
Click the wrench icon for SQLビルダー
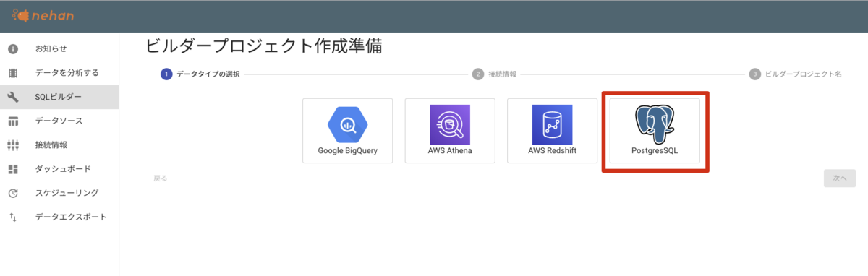click(x=12, y=97)
